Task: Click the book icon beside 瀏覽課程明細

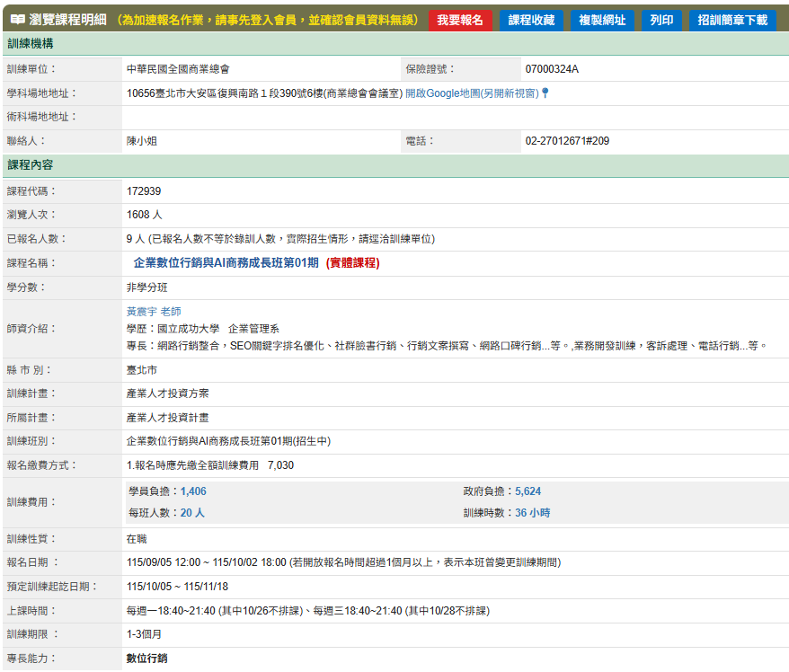Action: coord(18,20)
